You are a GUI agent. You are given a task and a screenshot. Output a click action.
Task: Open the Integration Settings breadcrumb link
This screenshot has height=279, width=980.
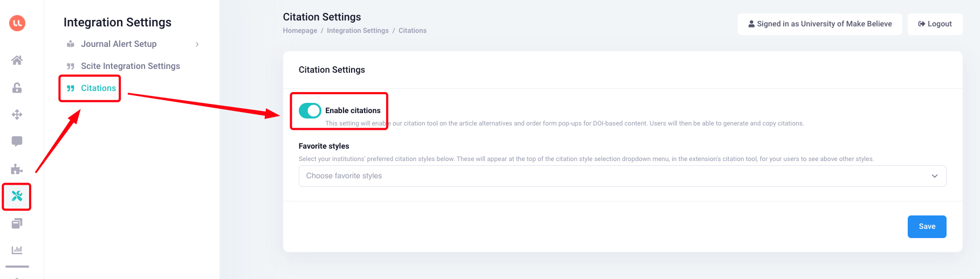click(358, 31)
